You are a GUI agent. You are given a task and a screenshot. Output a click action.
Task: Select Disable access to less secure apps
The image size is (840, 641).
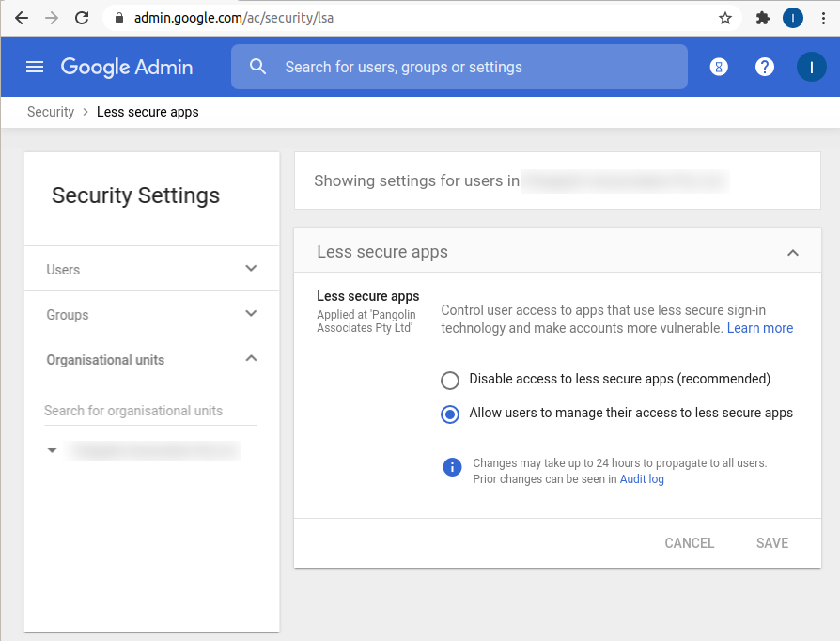tap(450, 380)
